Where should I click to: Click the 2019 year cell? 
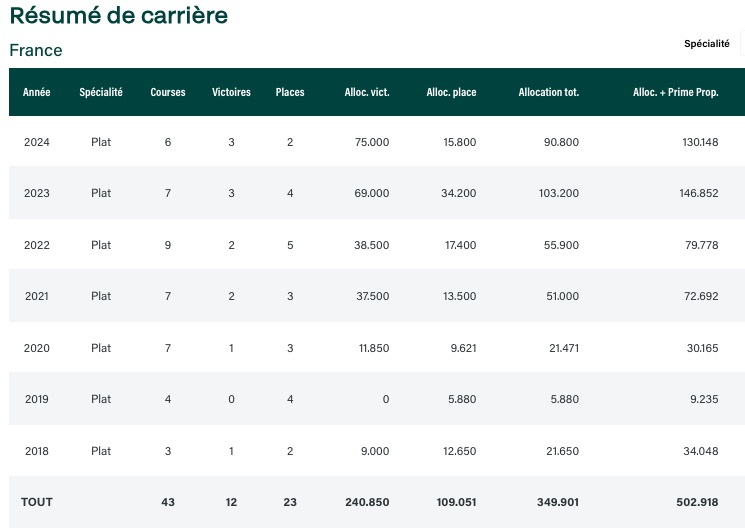click(37, 399)
